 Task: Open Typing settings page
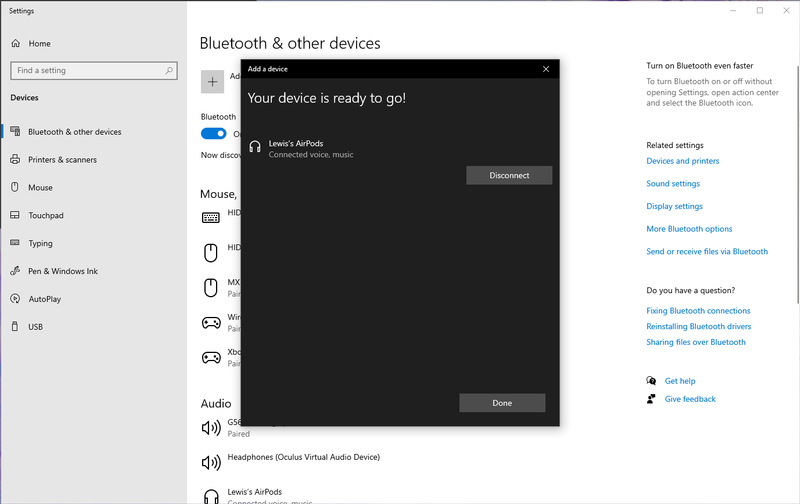coord(40,243)
